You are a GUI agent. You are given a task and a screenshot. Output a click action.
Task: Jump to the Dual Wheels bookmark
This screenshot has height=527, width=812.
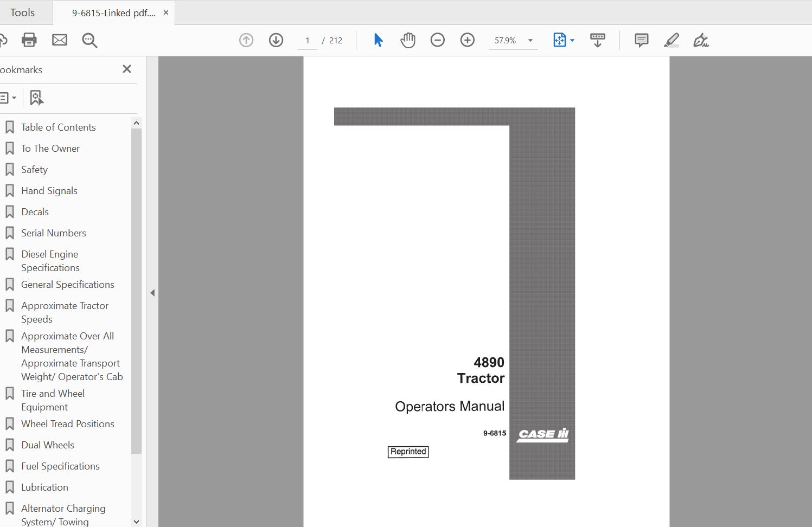[47, 445]
